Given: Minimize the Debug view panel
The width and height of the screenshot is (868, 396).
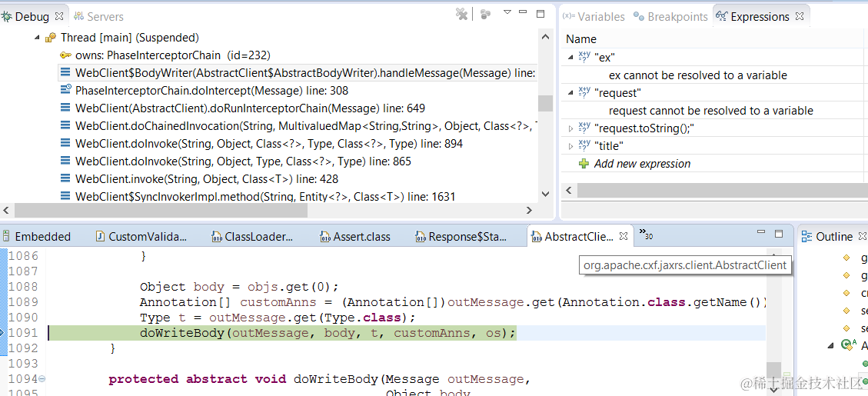Looking at the screenshot, I should [x=524, y=13].
